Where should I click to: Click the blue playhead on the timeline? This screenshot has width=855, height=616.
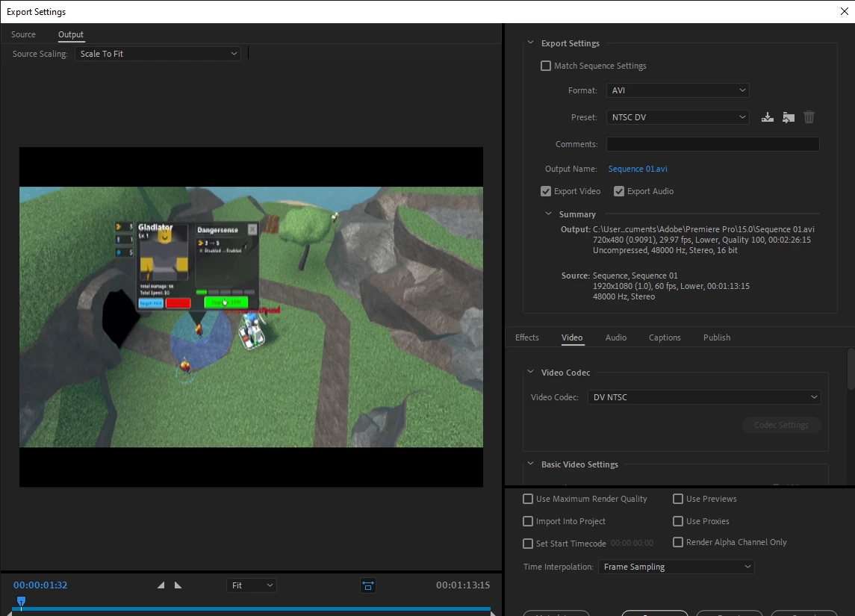21,602
